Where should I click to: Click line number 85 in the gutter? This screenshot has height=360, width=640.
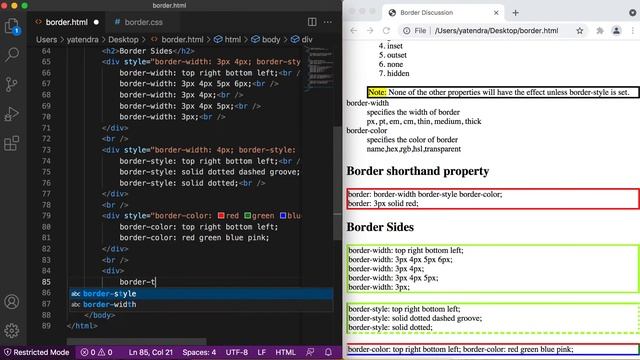[46, 282]
